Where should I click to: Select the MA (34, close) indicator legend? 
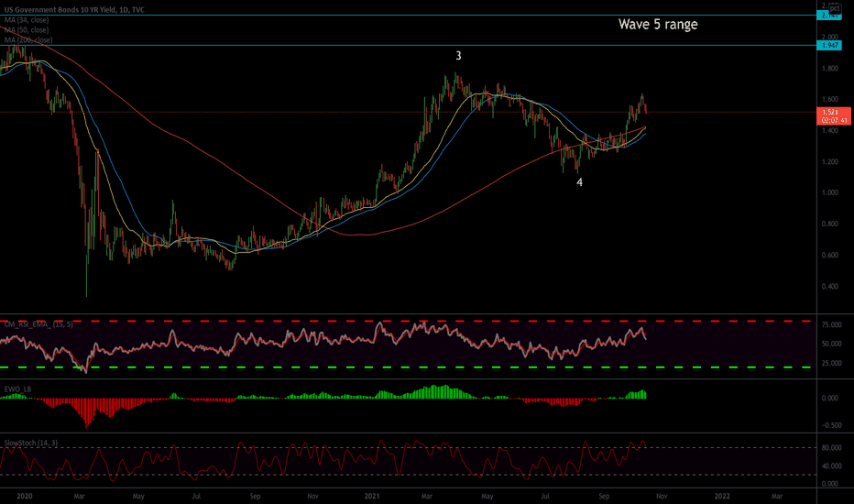click(27, 20)
